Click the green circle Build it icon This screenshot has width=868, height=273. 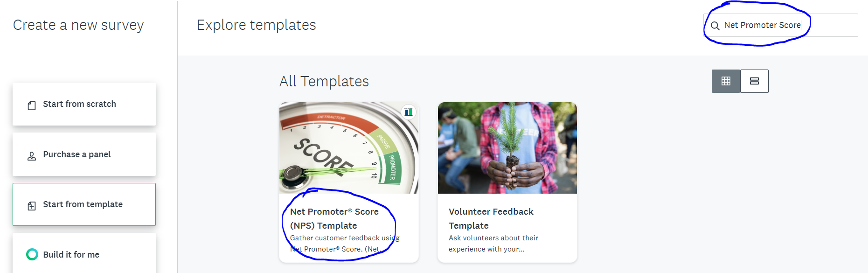click(x=32, y=254)
